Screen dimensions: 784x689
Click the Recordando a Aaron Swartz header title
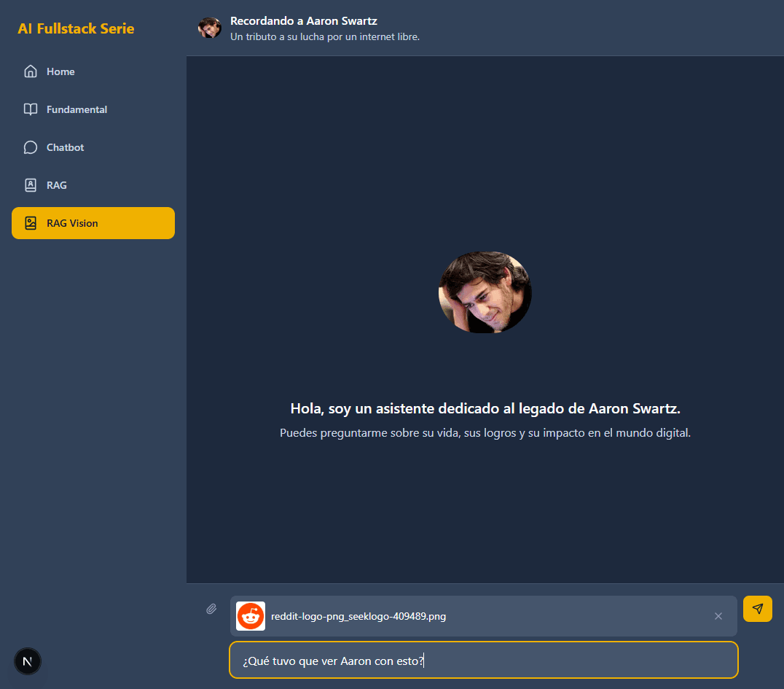(304, 20)
